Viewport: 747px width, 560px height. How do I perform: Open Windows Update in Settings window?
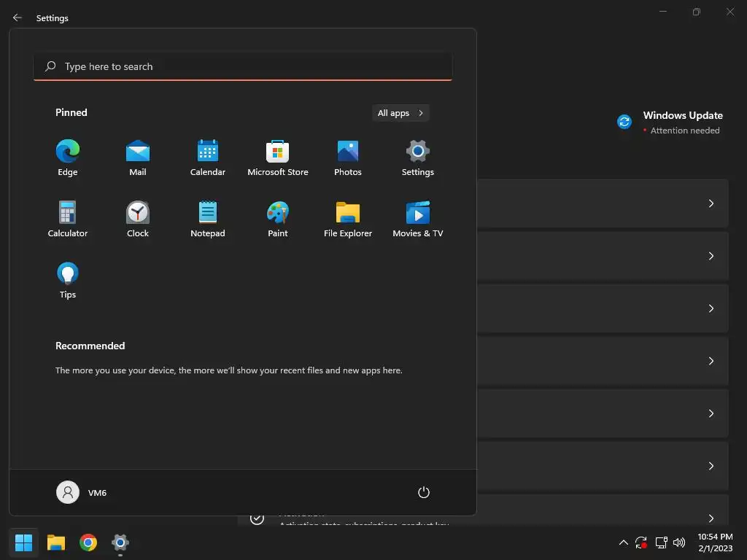coord(670,122)
